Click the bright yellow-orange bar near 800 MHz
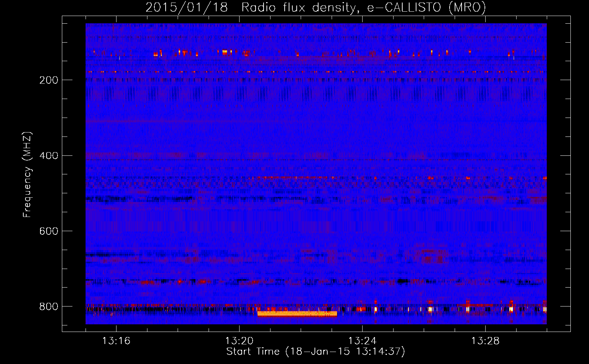589x364 pixels. coord(297,314)
